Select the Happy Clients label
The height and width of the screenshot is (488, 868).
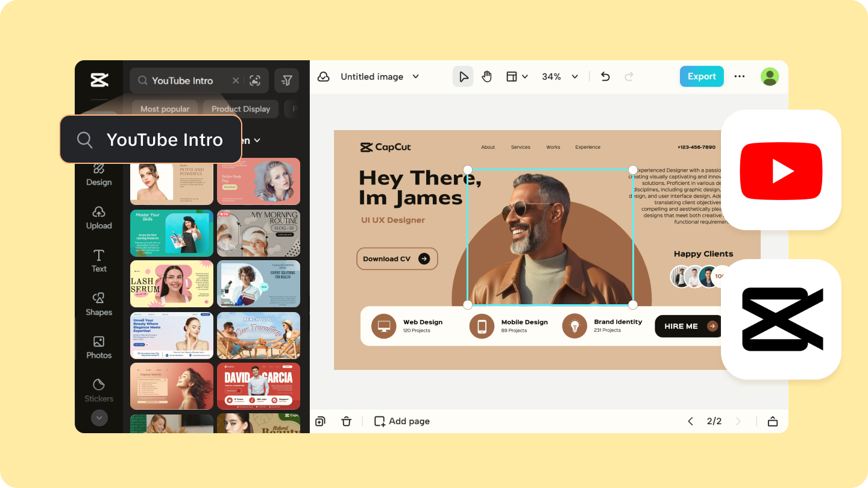pyautogui.click(x=703, y=254)
